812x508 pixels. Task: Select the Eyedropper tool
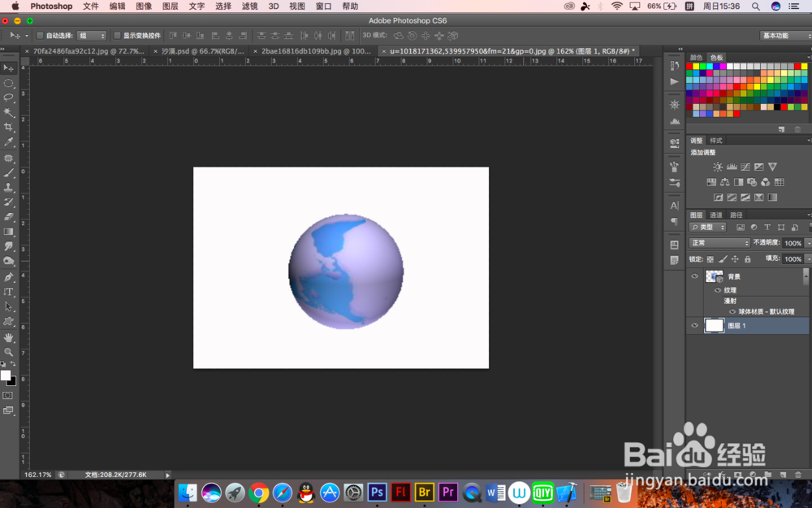pos(8,141)
